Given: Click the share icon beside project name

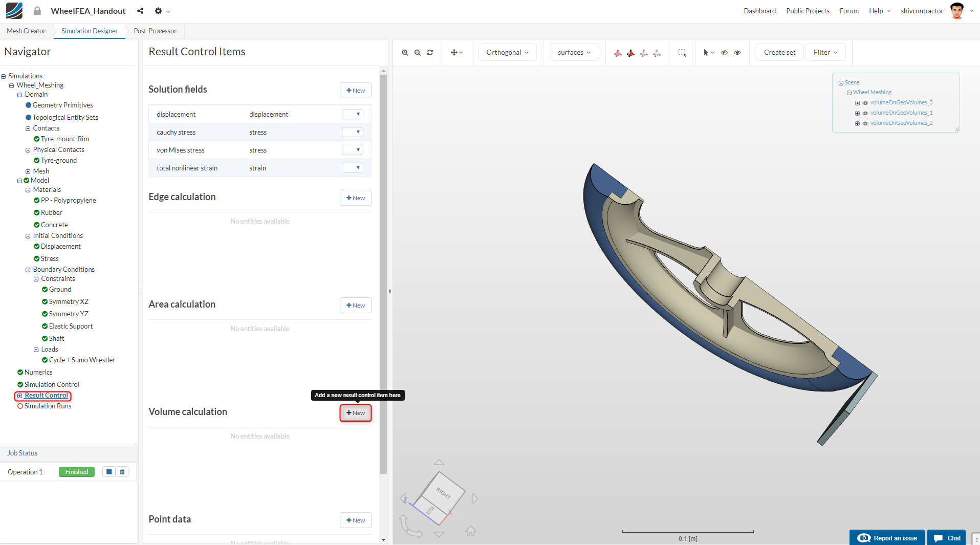Looking at the screenshot, I should click(140, 11).
